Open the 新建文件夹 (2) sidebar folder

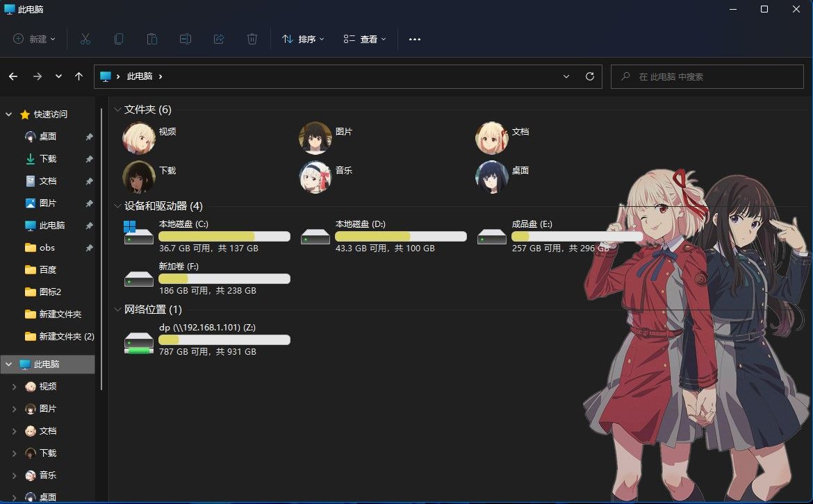click(x=67, y=336)
